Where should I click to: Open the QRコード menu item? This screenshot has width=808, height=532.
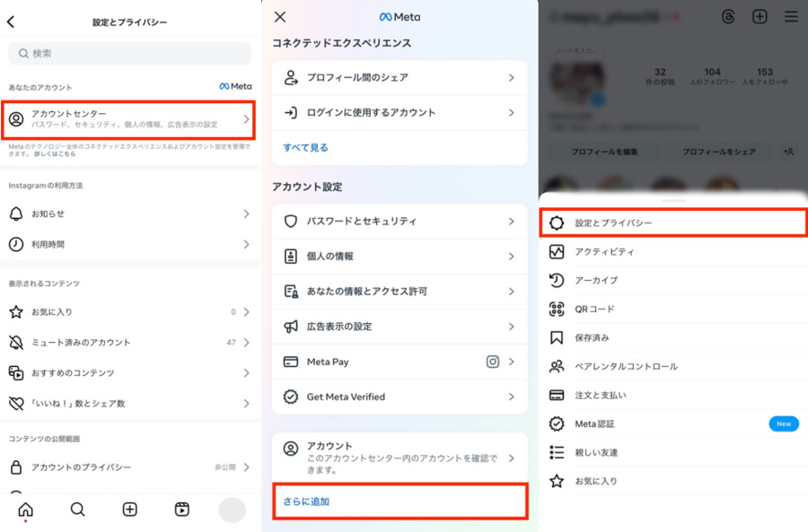(x=672, y=309)
